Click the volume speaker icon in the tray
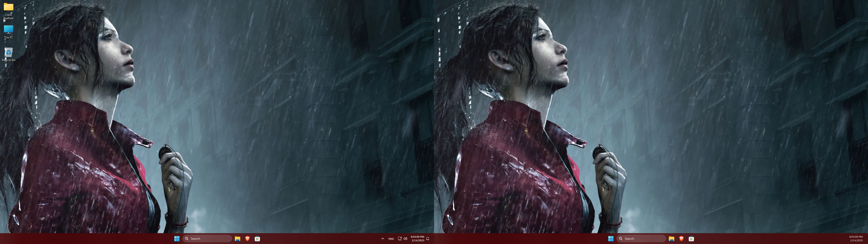868x244 pixels. click(405, 239)
